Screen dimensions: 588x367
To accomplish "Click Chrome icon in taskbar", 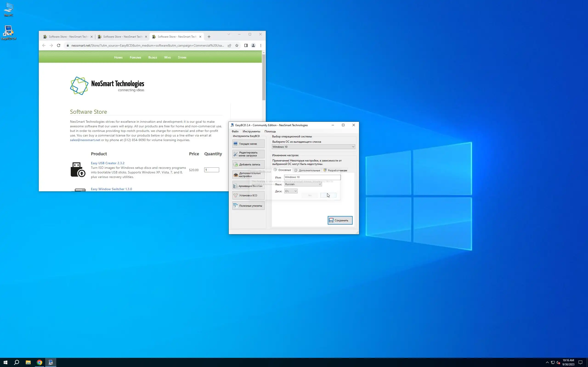I will pyautogui.click(x=39, y=362).
